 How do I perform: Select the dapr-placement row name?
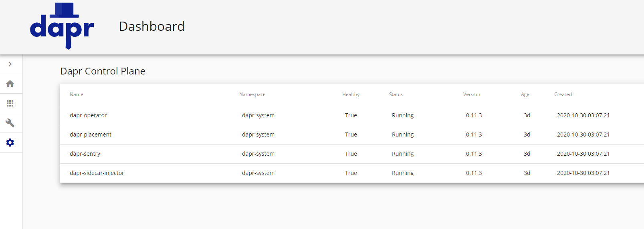pos(91,135)
